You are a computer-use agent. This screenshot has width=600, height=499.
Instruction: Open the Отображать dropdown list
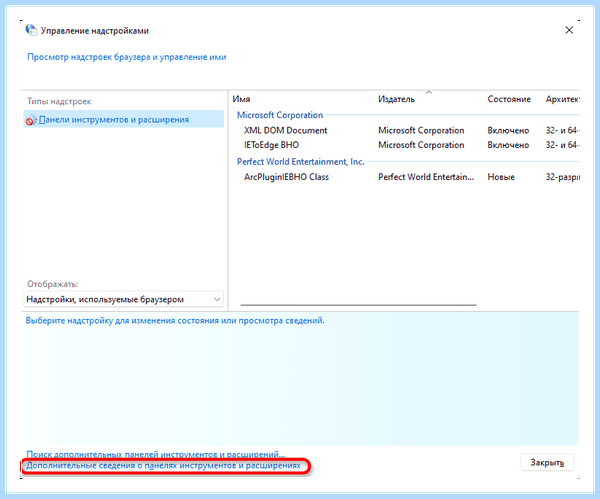tap(124, 299)
